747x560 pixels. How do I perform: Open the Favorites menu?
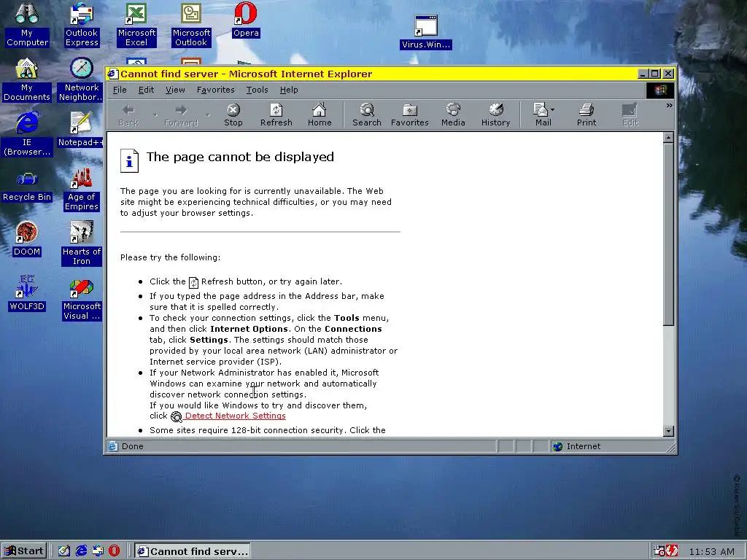coord(215,90)
